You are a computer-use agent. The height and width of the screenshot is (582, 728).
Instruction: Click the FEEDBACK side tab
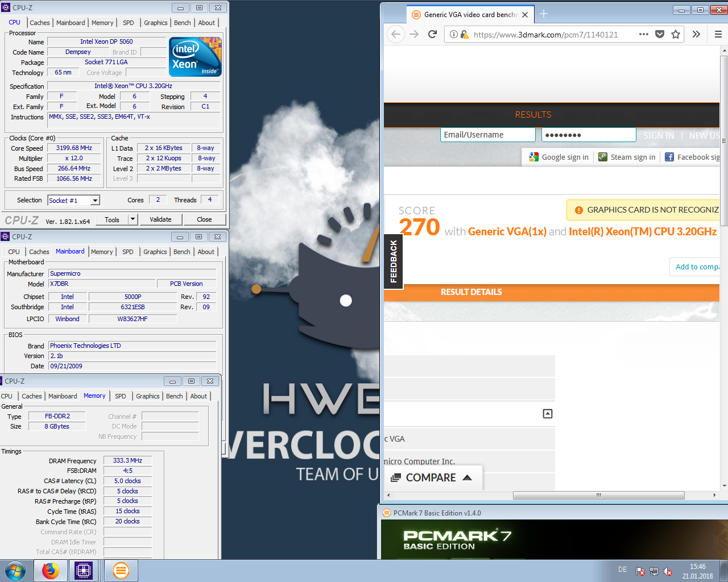click(394, 261)
